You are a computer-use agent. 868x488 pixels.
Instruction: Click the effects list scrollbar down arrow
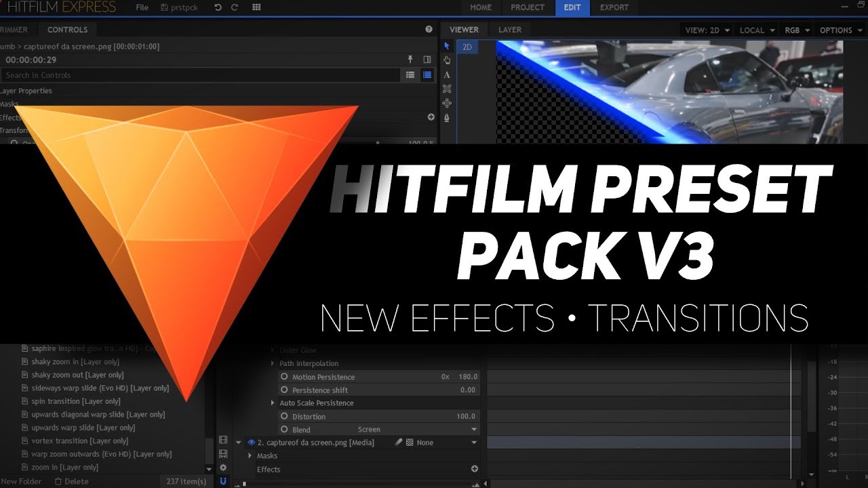[x=209, y=468]
